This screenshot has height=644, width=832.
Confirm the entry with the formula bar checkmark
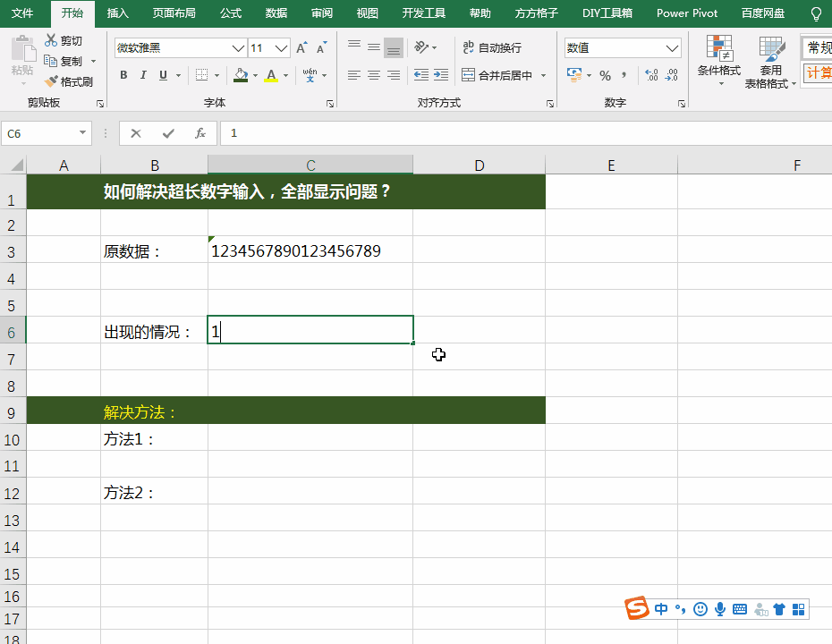click(168, 133)
